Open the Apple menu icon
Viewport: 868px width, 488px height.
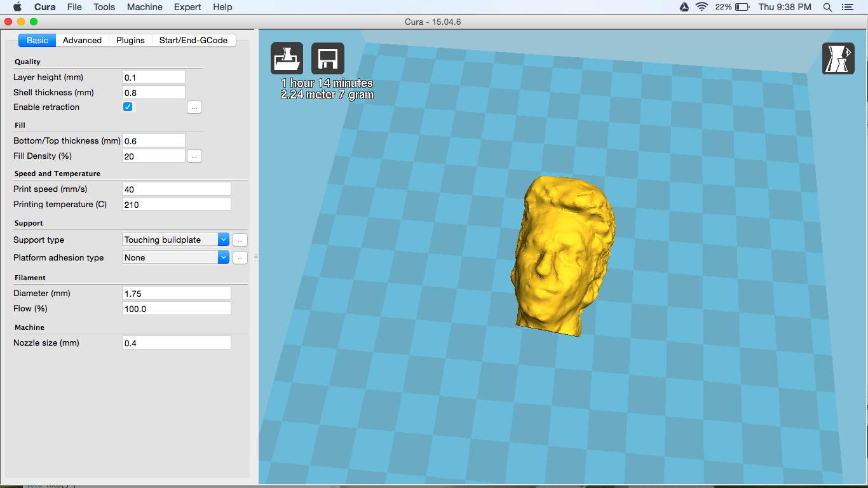tap(17, 7)
